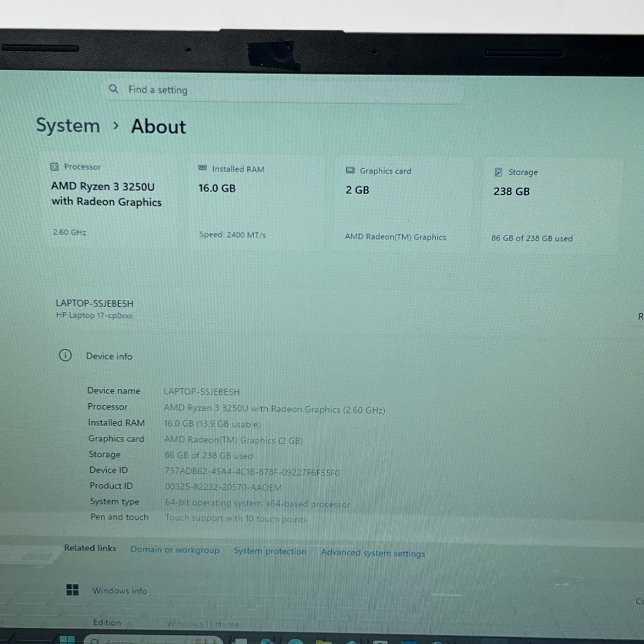
Task: Click the Device info circle-i icon
Action: (65, 355)
